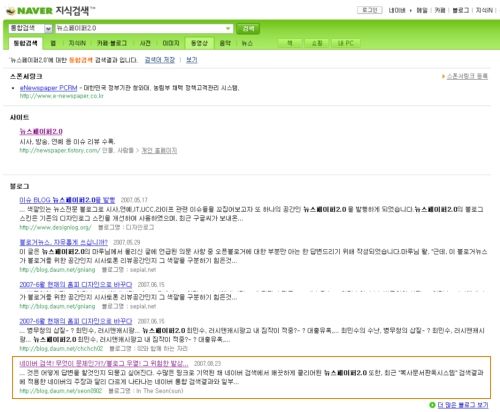Click the 블로그명 : 디자인로그 text

[126, 227]
